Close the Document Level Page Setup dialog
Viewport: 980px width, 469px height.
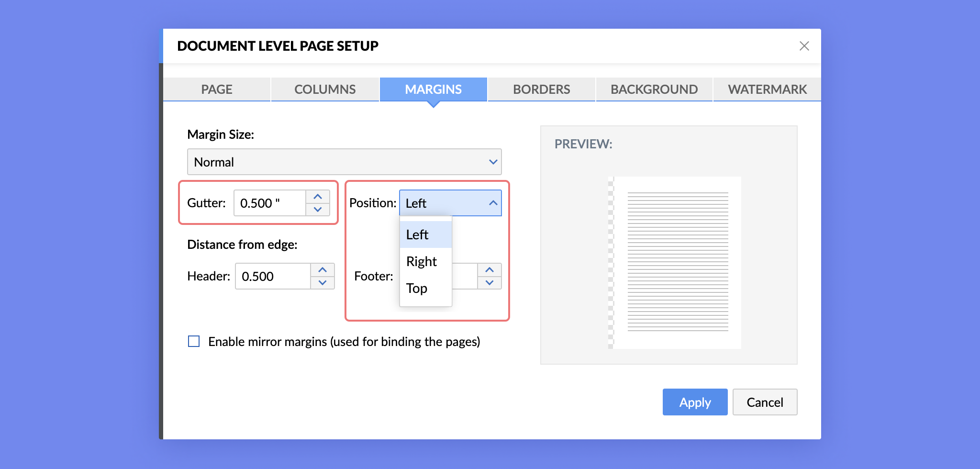(804, 46)
